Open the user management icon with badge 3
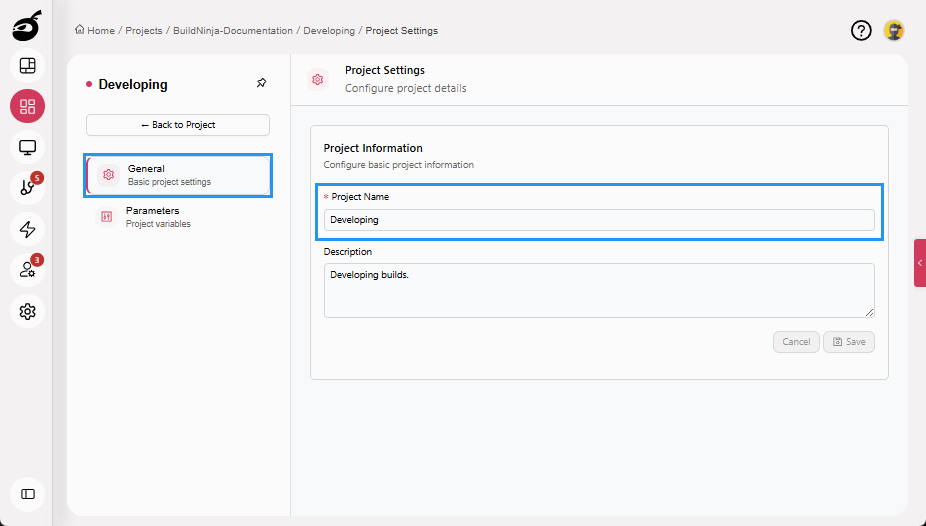 27,270
